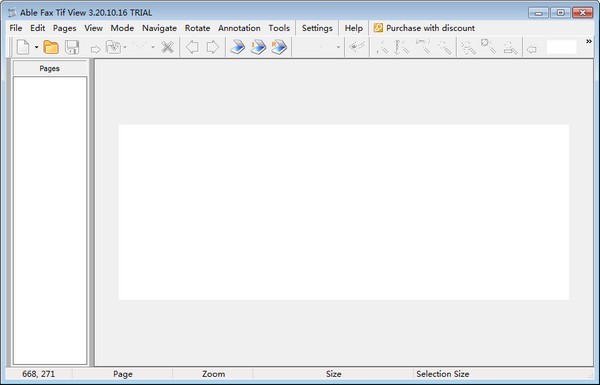This screenshot has height=385, width=600.
Task: Open the Navigate menu
Action: click(x=159, y=28)
